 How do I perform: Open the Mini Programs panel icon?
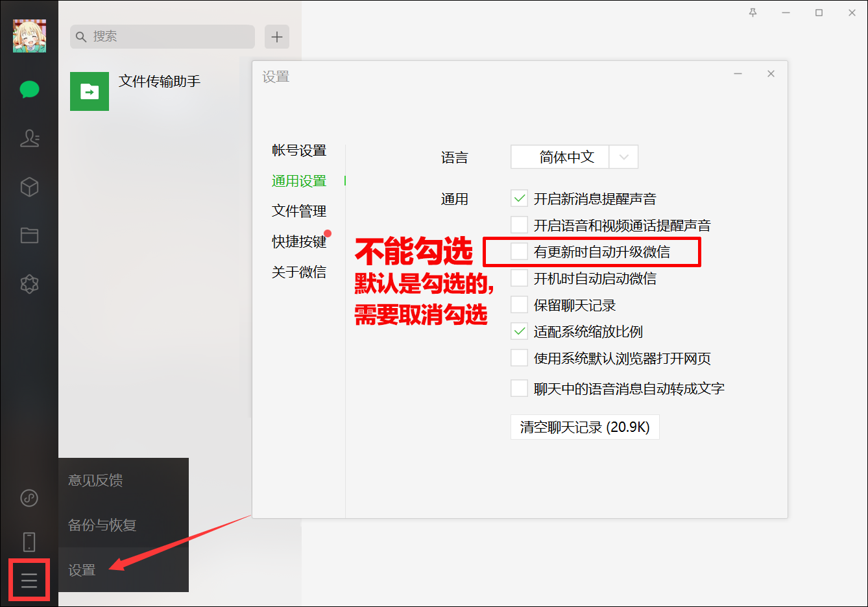tap(29, 497)
